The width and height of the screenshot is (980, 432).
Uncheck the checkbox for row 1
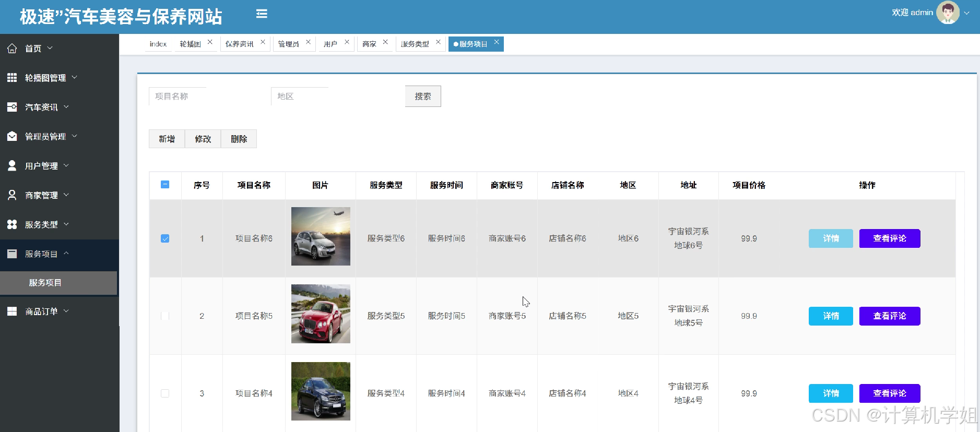(165, 238)
